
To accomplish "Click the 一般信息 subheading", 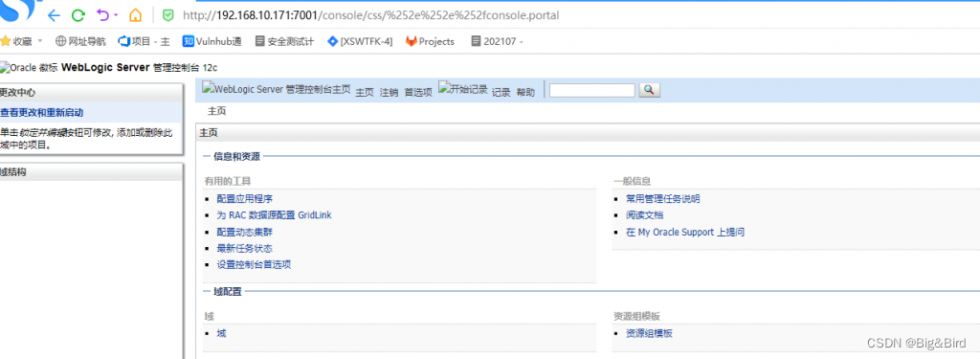I will click(632, 181).
